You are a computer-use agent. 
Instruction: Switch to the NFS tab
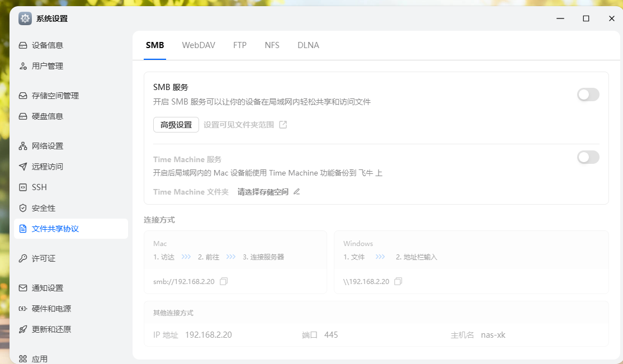[272, 45]
